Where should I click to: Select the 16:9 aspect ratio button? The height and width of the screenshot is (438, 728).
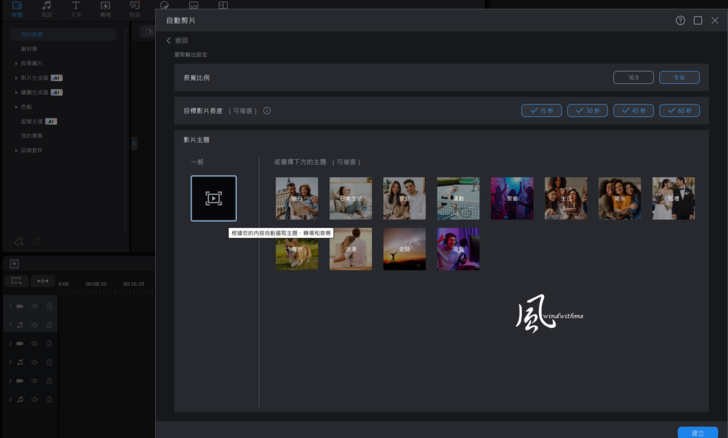coord(633,77)
